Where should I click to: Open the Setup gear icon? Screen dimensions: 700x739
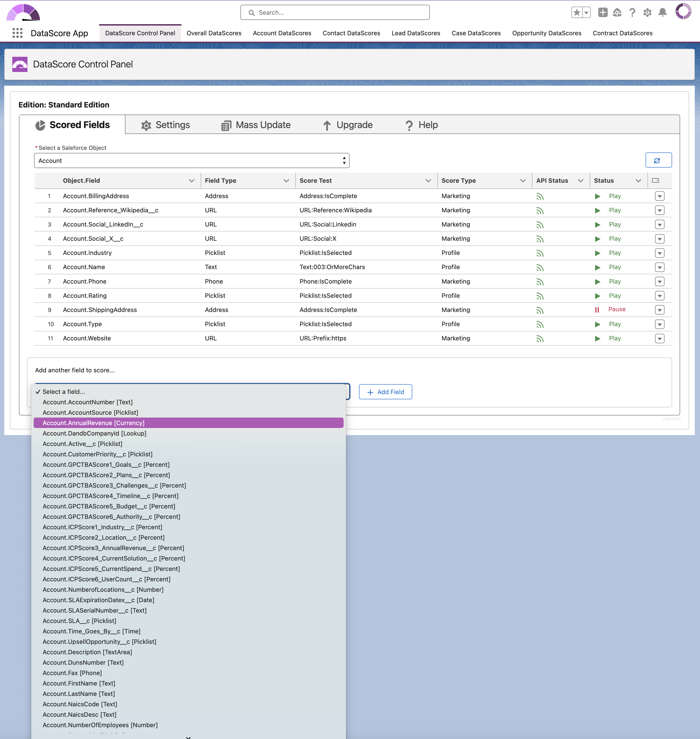tap(647, 12)
